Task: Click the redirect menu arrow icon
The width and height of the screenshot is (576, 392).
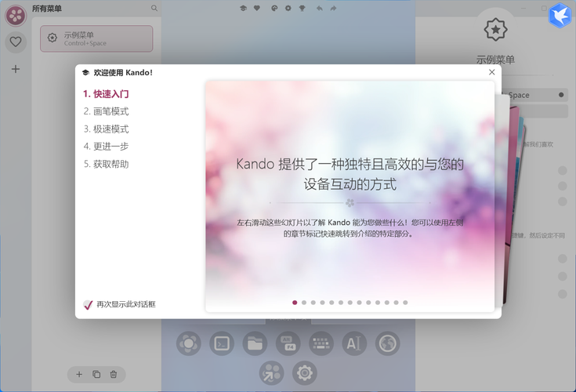Action: 272,372
